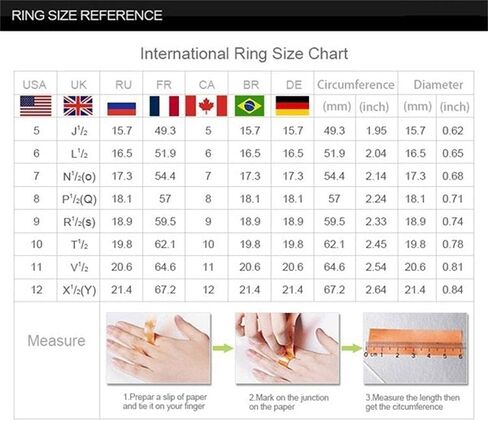Click the French flag icon
Viewport: 488px width, 421px height.
[164, 106]
